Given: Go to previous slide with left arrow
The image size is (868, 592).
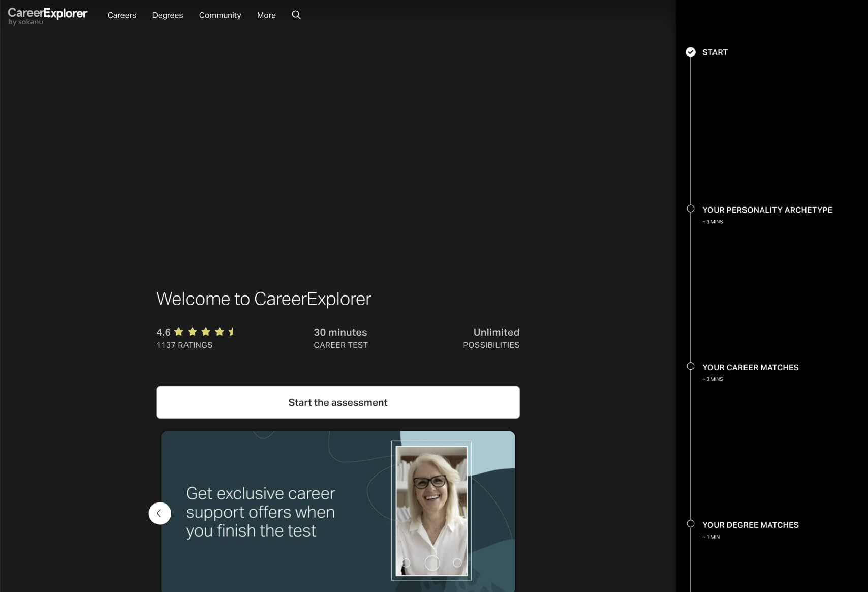Looking at the screenshot, I should pyautogui.click(x=160, y=513).
